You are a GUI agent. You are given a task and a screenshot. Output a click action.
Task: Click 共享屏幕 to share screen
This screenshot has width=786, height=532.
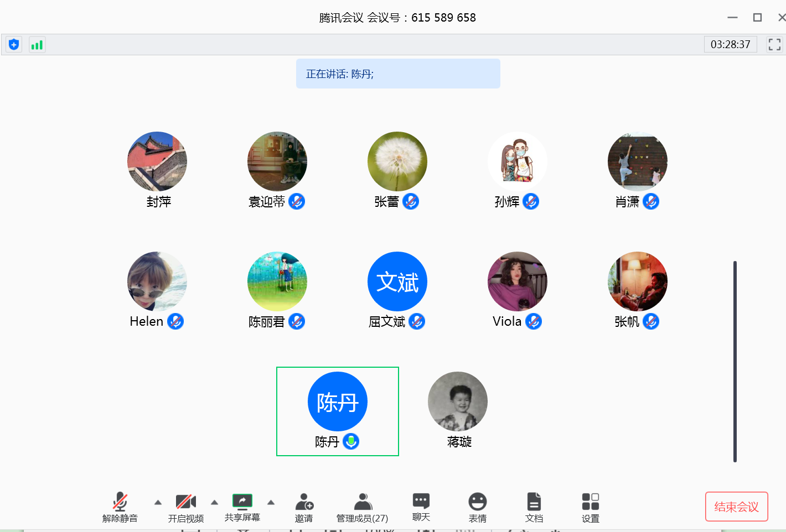click(x=242, y=507)
